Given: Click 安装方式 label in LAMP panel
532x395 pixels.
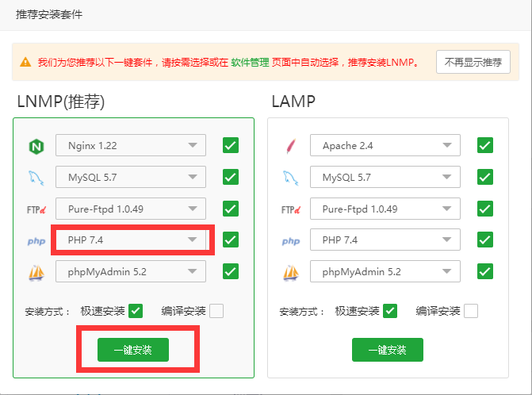Looking at the screenshot, I should tap(301, 311).
